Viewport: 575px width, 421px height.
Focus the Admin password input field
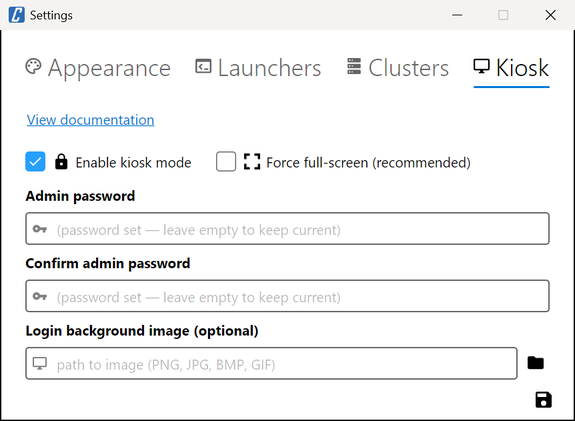tap(287, 228)
